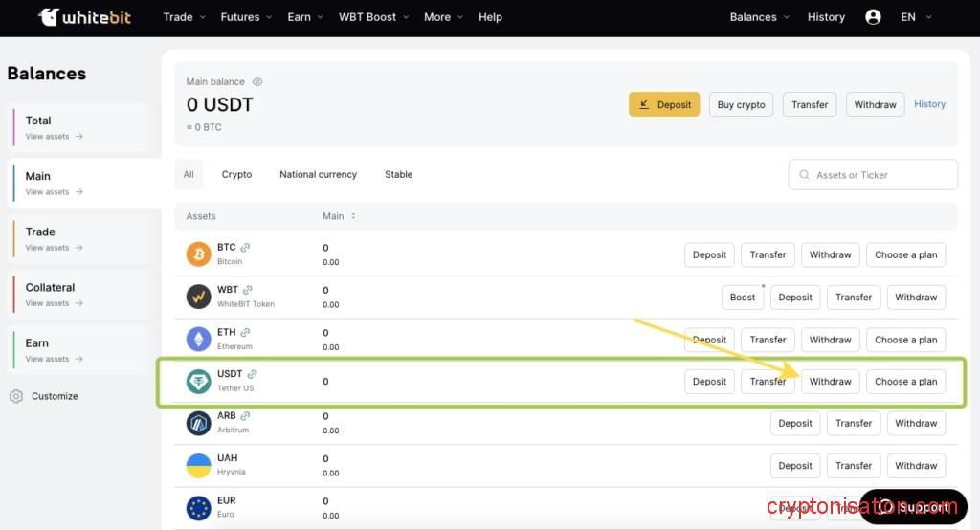This screenshot has width=980, height=530.
Task: Click Transfer in the UAH row
Action: point(853,466)
